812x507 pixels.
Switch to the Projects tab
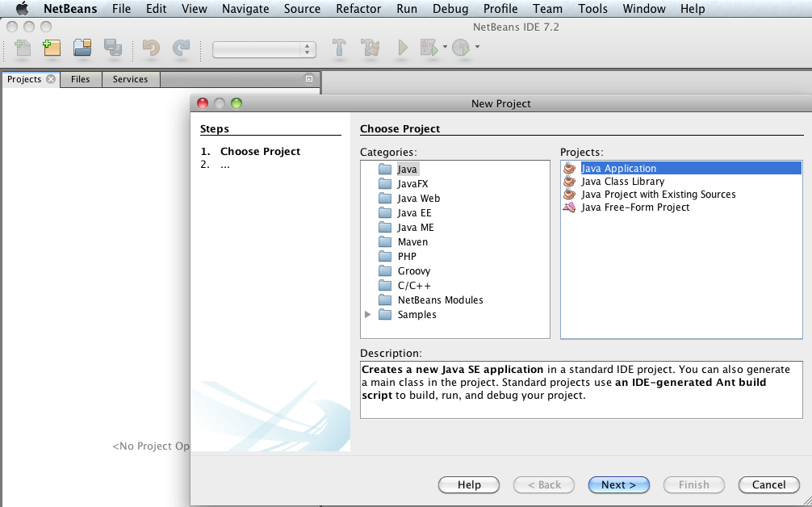coord(24,79)
